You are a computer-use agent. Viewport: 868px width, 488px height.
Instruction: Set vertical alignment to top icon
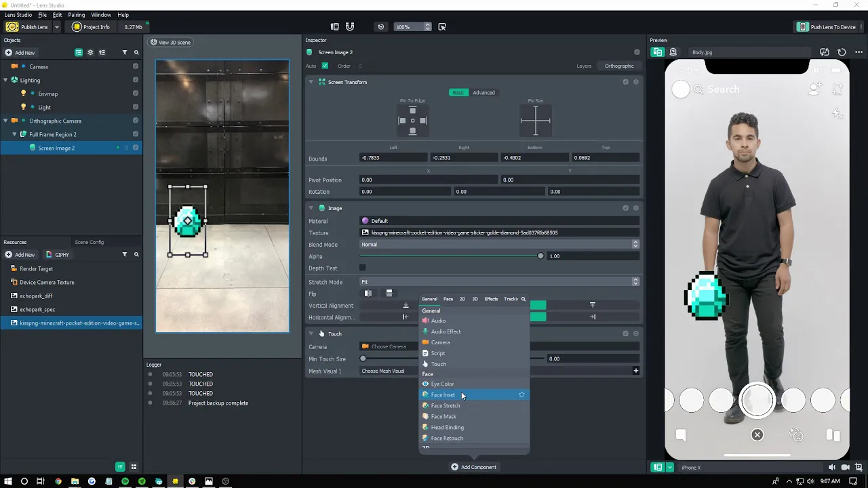click(592, 306)
